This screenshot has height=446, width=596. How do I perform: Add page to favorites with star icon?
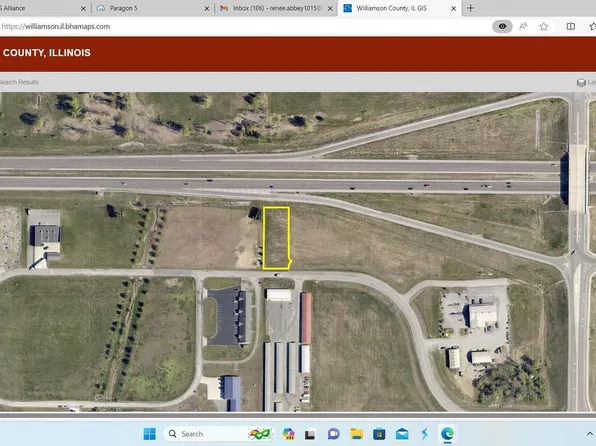544,26
